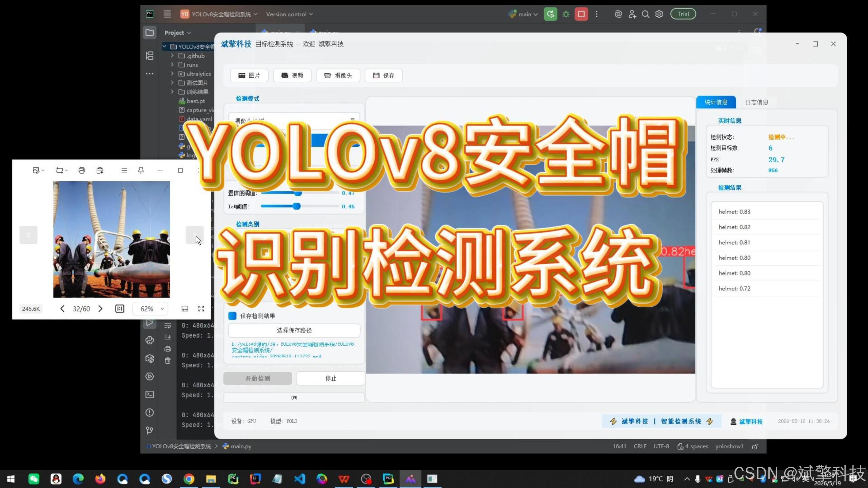Open PyCharm run toolbar more-actions dots
This screenshot has height=488, width=868.
click(x=597, y=14)
